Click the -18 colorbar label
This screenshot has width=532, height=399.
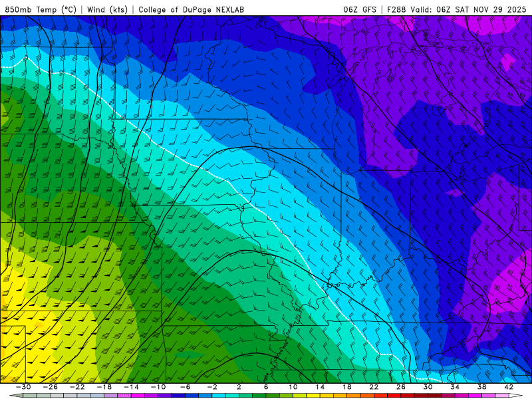tap(104, 387)
